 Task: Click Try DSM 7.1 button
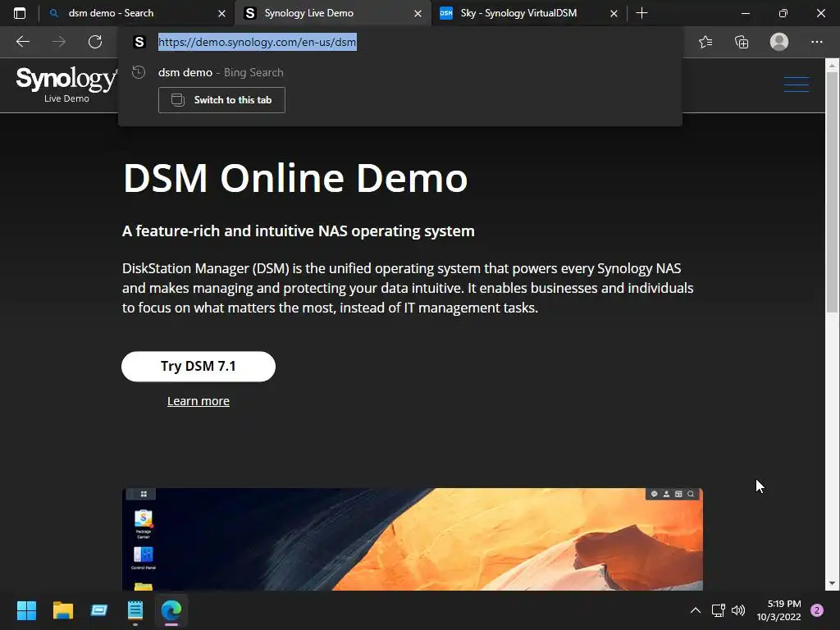point(199,367)
